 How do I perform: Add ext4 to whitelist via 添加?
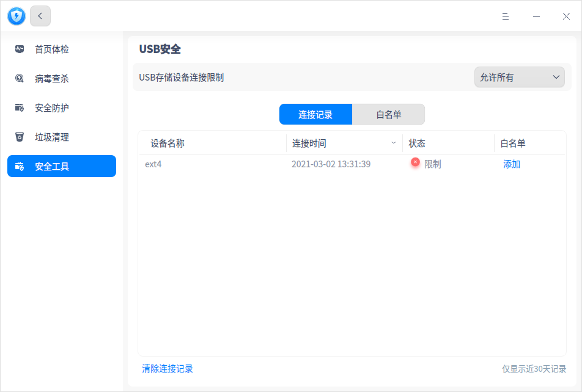(512, 164)
